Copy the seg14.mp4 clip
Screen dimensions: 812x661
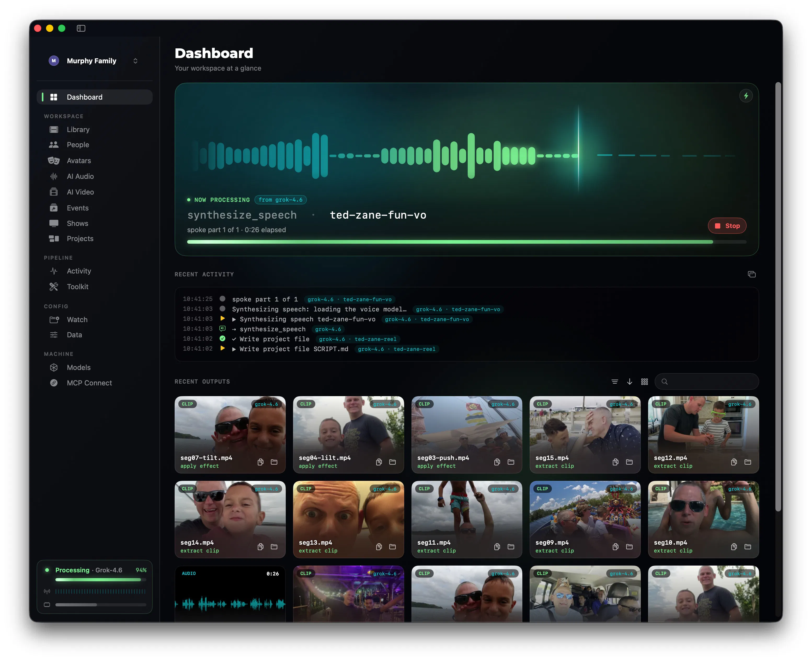260,547
